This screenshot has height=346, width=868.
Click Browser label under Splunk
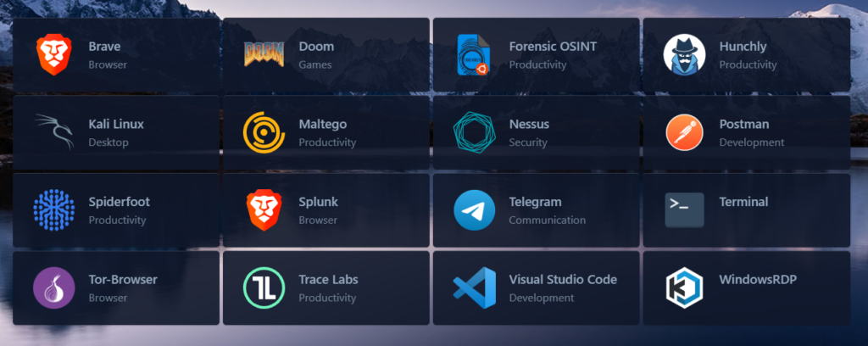pos(318,220)
